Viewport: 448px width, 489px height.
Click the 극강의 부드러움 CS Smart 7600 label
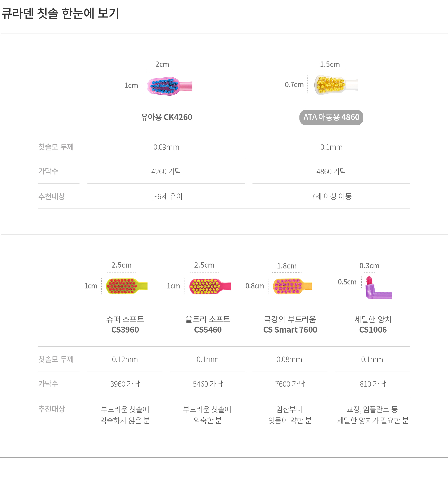(x=290, y=324)
